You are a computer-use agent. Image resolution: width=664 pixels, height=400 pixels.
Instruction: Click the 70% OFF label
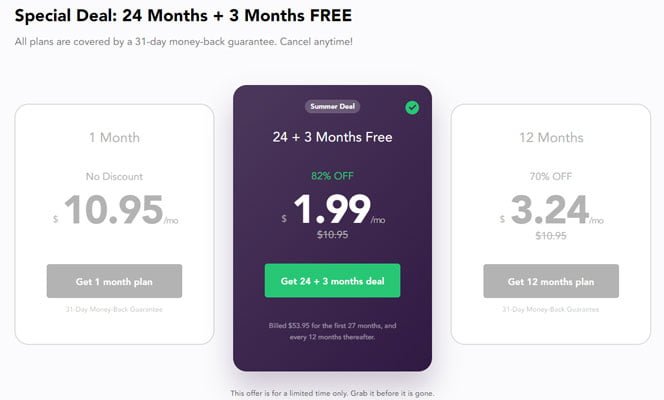(x=551, y=177)
